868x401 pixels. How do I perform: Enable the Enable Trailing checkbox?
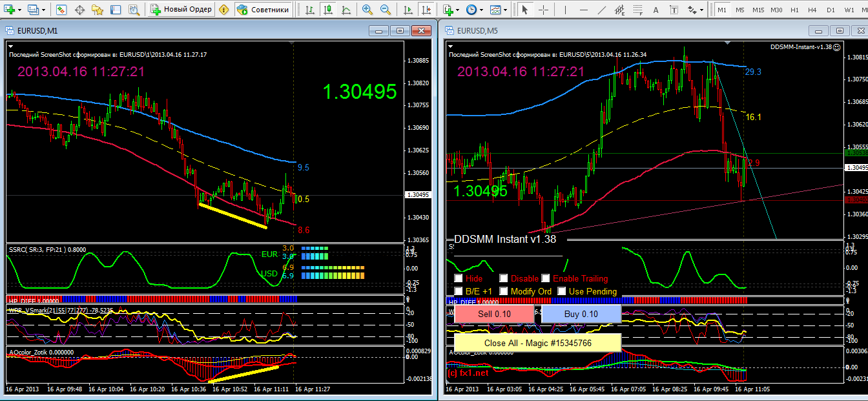546,278
